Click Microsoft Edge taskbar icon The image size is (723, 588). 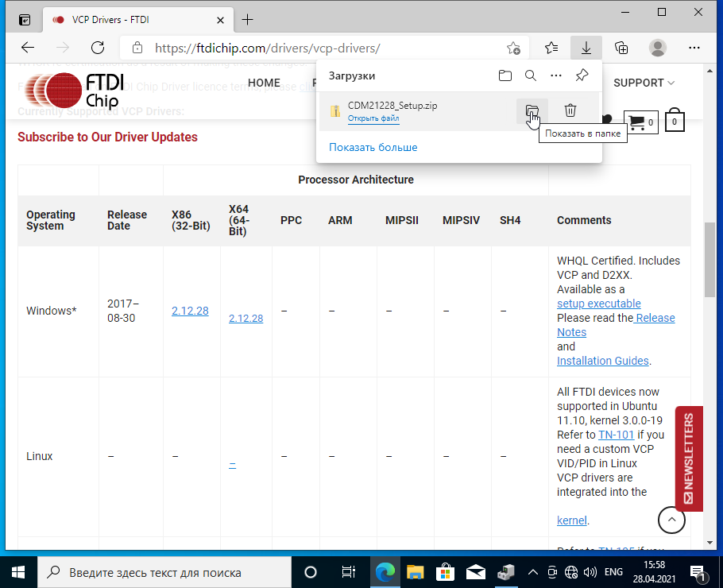pos(385,572)
